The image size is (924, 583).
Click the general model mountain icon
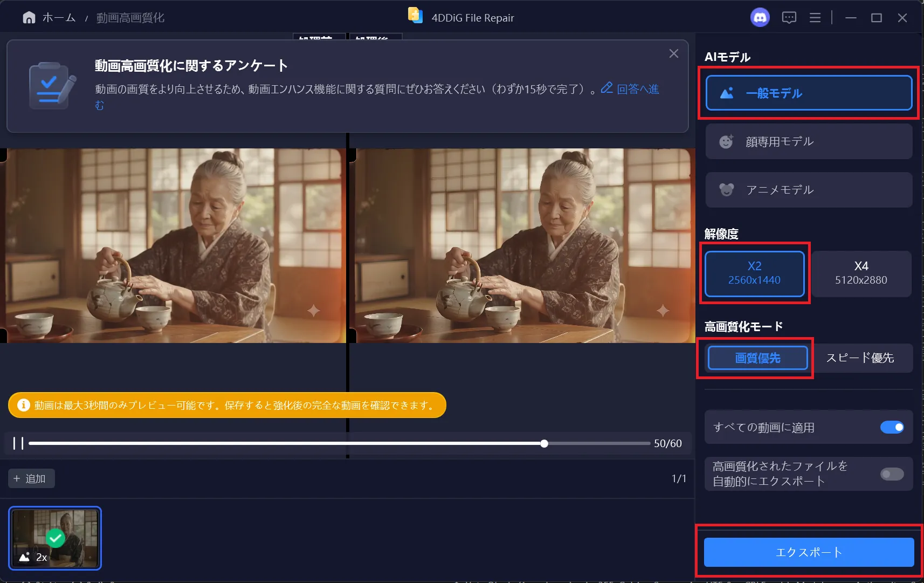[x=727, y=93]
